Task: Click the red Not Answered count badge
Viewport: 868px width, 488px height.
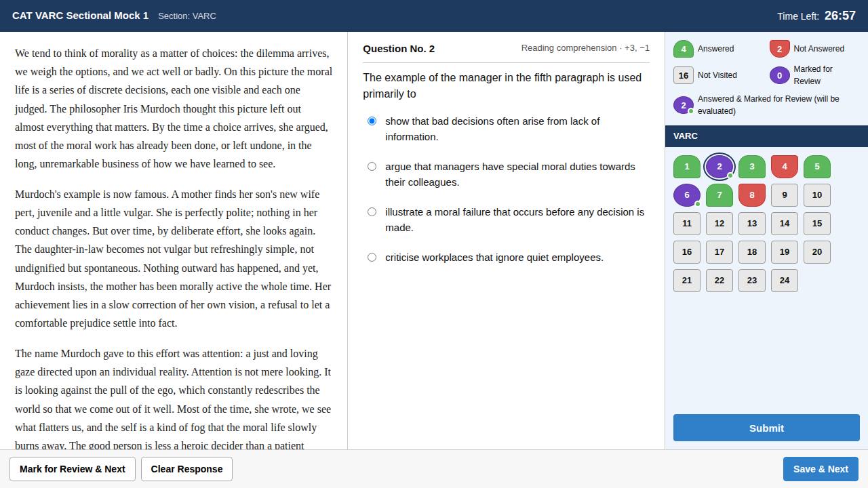Action: [x=780, y=49]
